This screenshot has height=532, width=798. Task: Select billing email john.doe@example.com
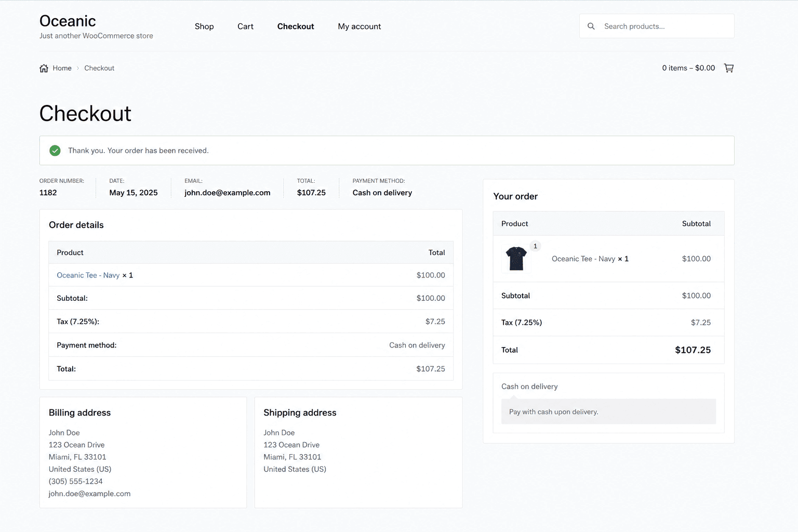(x=89, y=494)
